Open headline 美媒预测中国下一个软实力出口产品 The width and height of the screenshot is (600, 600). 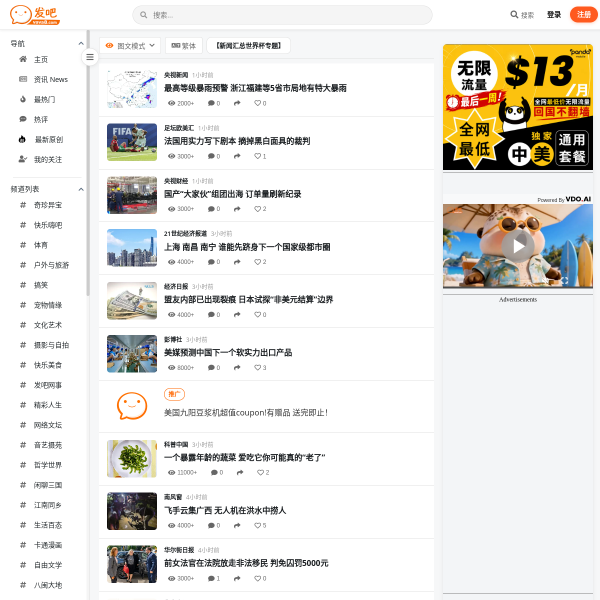[228, 353]
